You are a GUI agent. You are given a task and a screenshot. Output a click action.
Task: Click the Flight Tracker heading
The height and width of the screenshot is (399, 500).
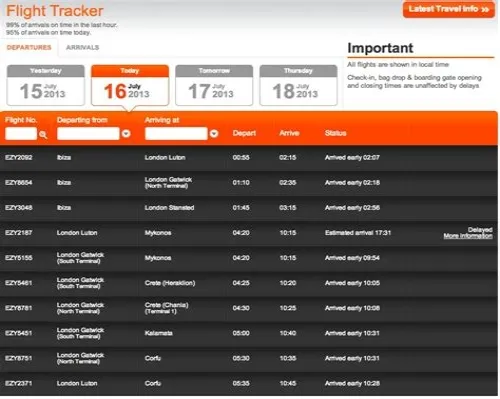[55, 11]
